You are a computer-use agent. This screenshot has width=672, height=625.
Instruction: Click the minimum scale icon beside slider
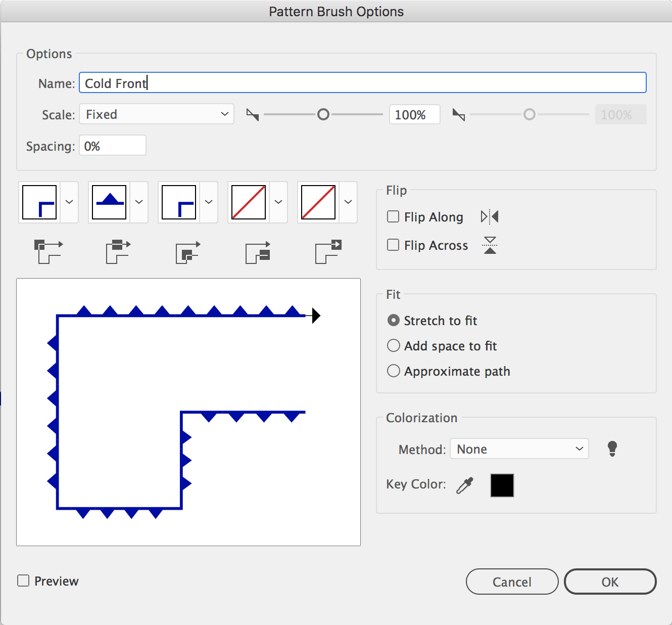[x=253, y=115]
